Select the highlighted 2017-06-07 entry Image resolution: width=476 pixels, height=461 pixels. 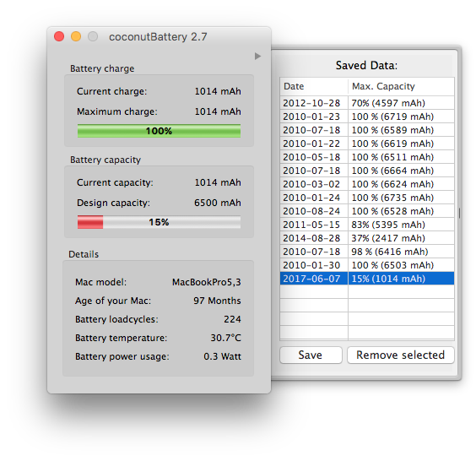click(x=367, y=279)
